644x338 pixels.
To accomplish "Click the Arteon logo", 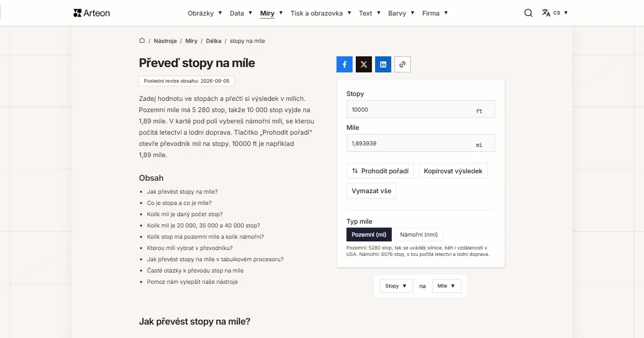I will [x=91, y=13].
